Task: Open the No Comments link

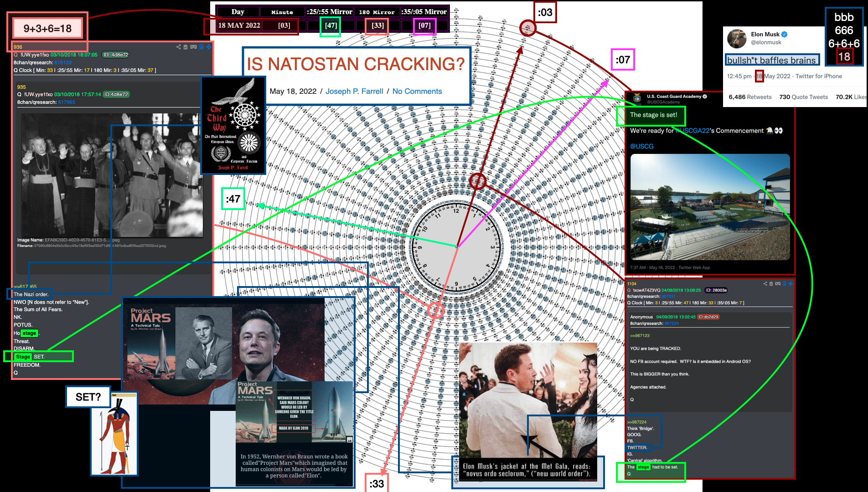Action: [417, 91]
